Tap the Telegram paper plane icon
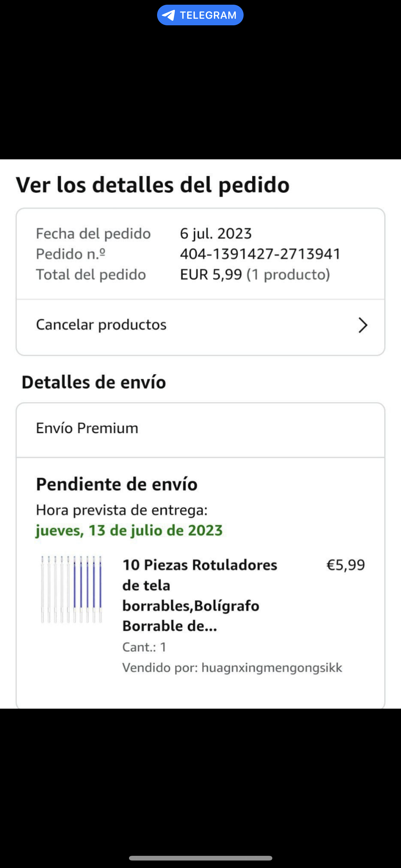The image size is (401, 868). (x=168, y=15)
